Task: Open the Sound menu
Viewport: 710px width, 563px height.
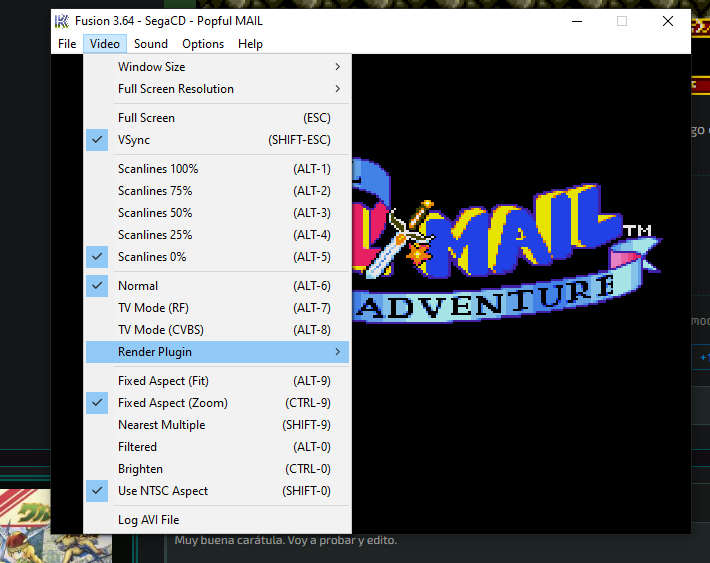Action: tap(151, 44)
